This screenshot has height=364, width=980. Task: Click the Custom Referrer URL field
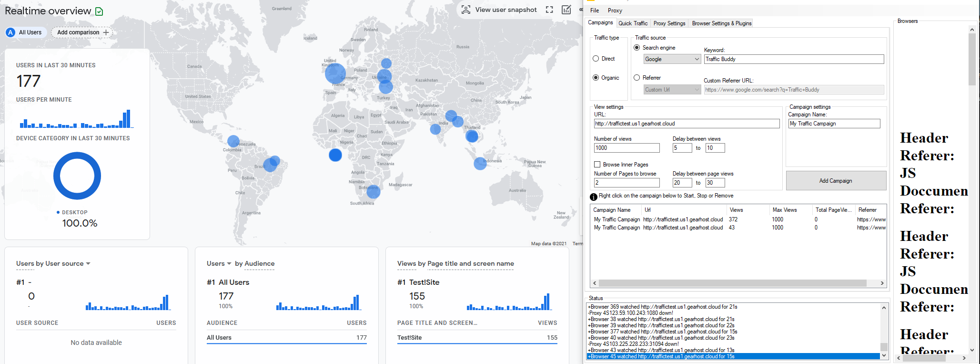click(794, 90)
